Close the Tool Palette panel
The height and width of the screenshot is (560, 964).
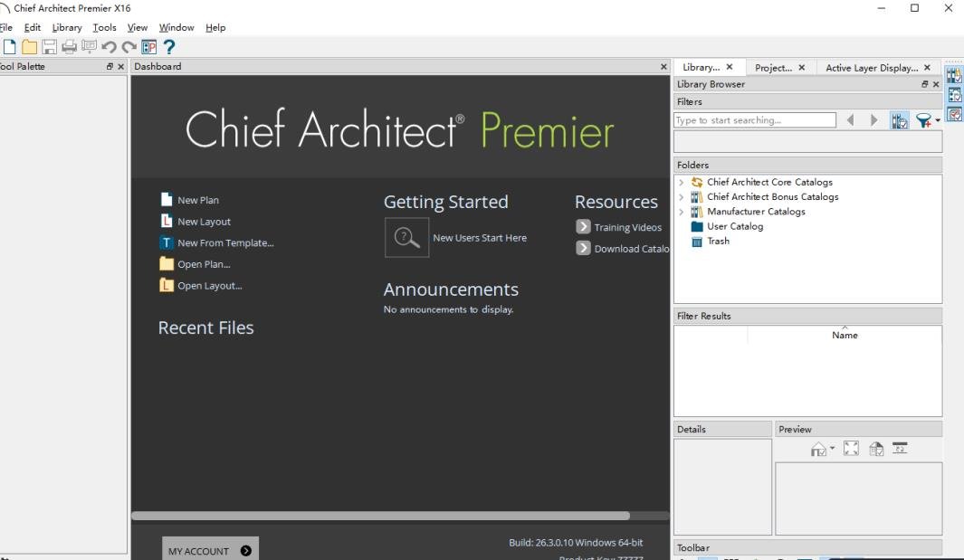(x=120, y=66)
